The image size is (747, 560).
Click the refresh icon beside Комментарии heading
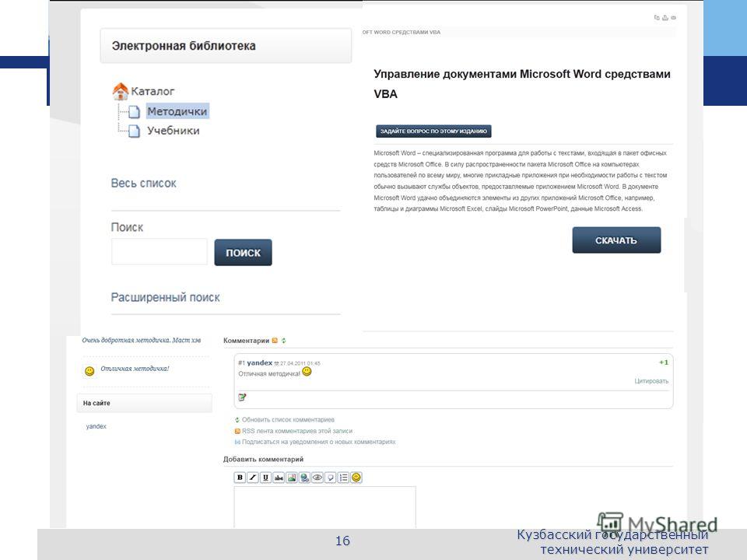click(x=283, y=341)
